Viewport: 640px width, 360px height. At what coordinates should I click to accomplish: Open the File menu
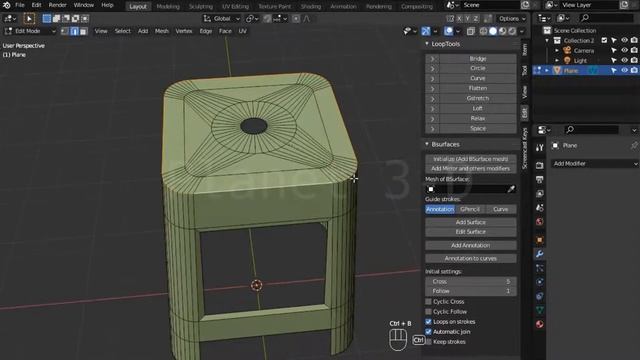pos(20,5)
